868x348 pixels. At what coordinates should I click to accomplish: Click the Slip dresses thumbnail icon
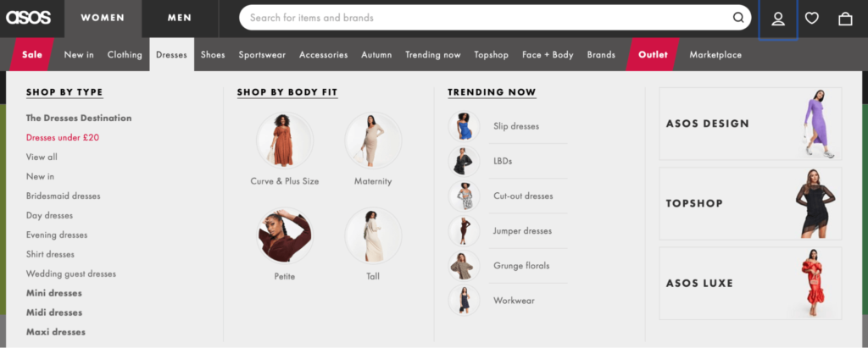(464, 126)
